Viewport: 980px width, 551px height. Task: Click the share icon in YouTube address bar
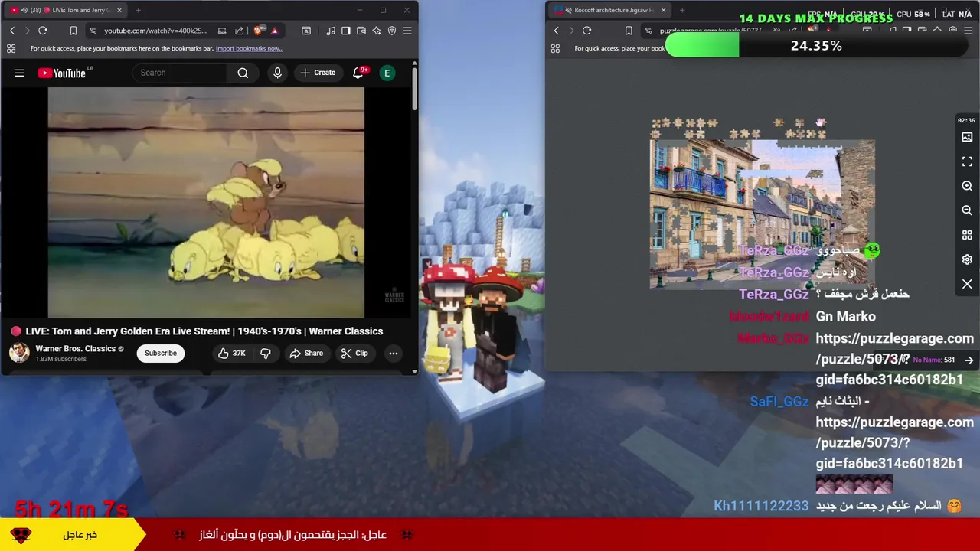coord(240,31)
